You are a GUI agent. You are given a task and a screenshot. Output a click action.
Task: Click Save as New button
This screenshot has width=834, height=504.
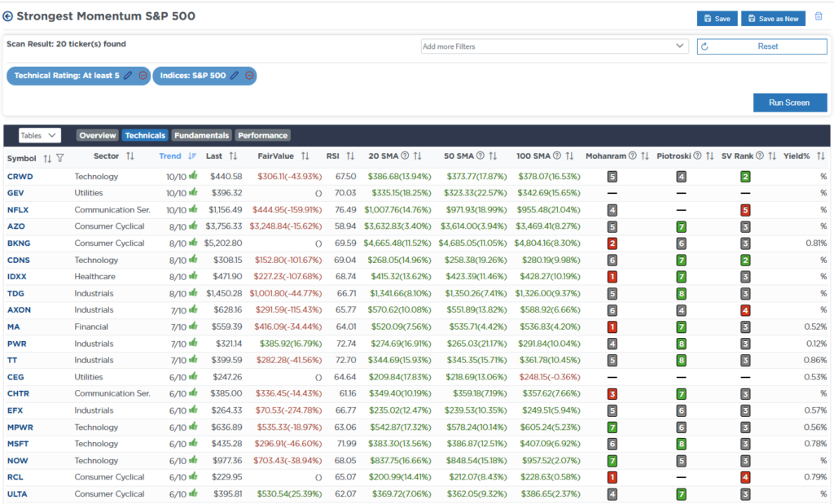[774, 19]
